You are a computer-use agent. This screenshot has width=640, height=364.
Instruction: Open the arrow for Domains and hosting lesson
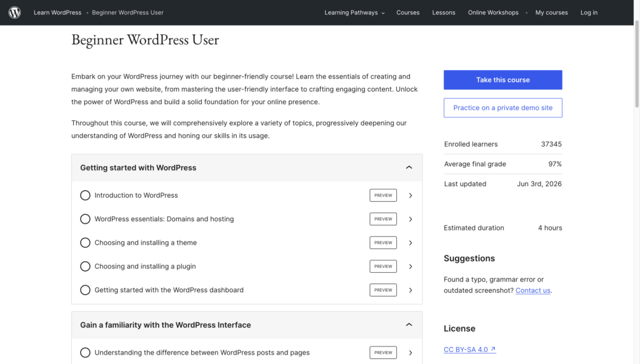coord(411,219)
